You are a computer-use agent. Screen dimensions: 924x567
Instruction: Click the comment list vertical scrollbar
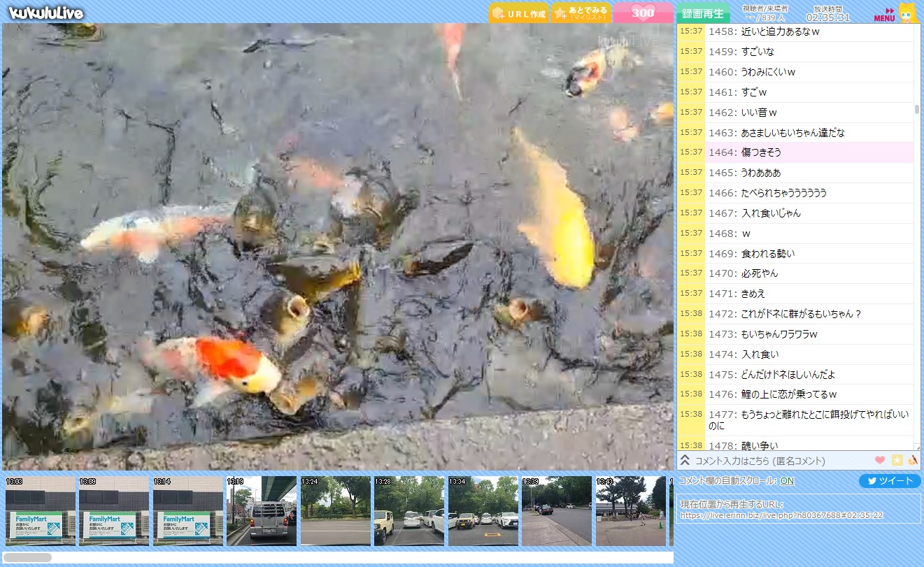click(x=917, y=109)
